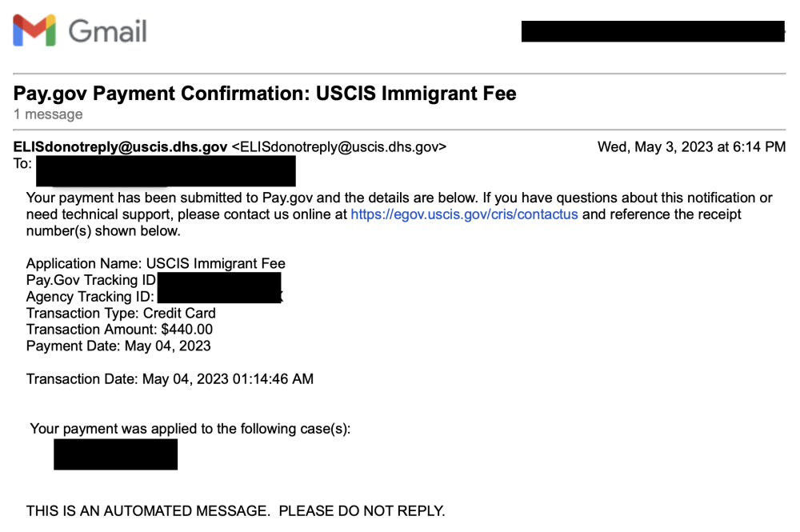Click the Gmail wordmark text
Image resolution: width=800 pixels, height=532 pixels.
click(x=108, y=31)
